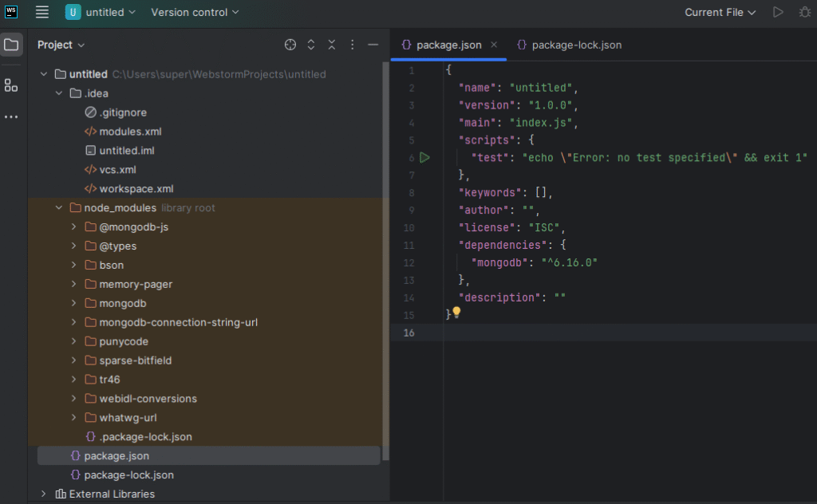Run the test script gutter icon
This screenshot has height=504, width=817.
(x=424, y=157)
